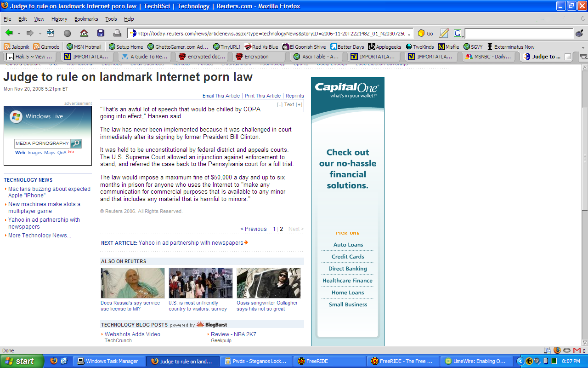The height and width of the screenshot is (368, 588).
Task: Open the Bookmarks menu
Action: [x=86, y=19]
